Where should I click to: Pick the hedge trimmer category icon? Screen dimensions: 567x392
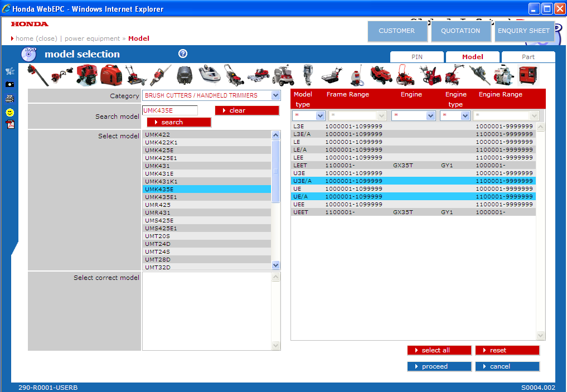pyautogui.click(x=160, y=75)
